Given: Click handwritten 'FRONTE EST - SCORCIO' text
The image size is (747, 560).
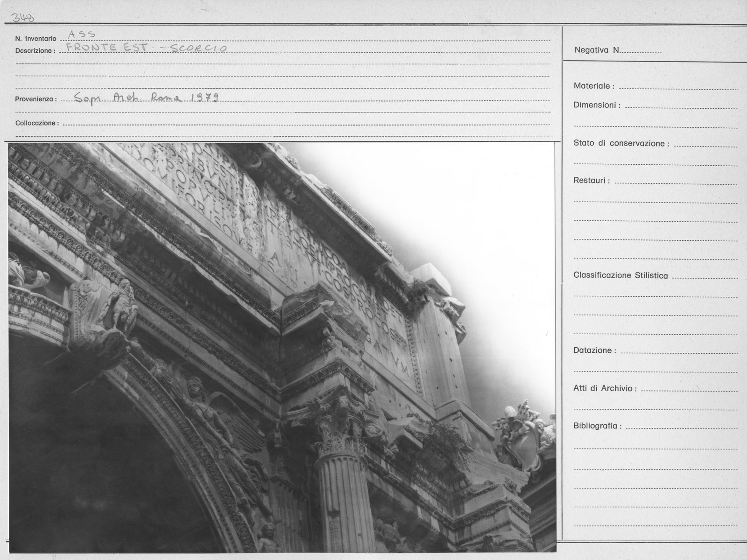Looking at the screenshot, I should (x=147, y=48).
